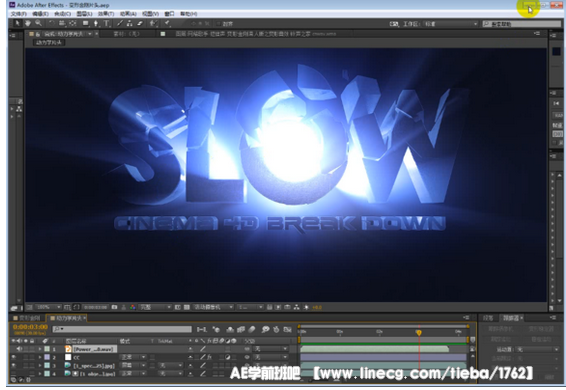
Task: Switch to the Paragraph panel tab
Action: [488, 318]
